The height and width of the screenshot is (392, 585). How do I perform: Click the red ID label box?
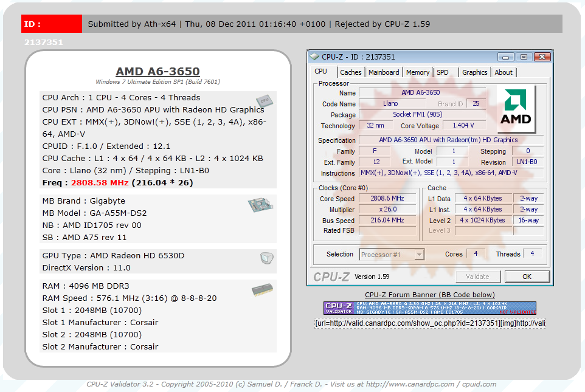pyautogui.click(x=52, y=24)
